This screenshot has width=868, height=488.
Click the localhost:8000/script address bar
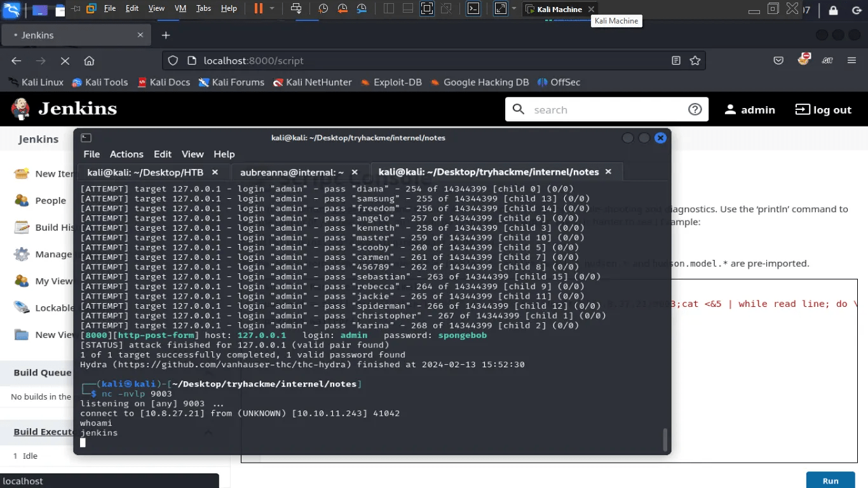point(432,60)
